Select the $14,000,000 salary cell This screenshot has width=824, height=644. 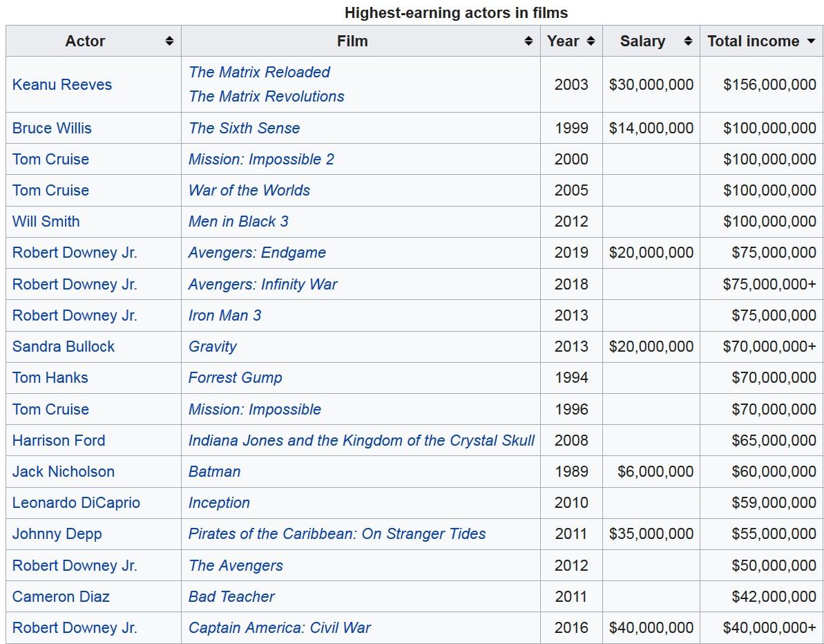651,128
